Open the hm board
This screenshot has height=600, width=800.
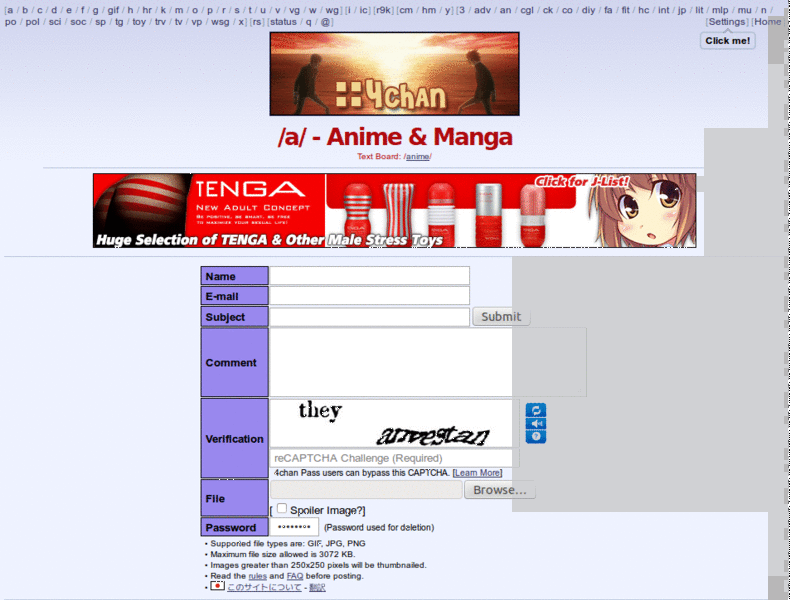429,10
